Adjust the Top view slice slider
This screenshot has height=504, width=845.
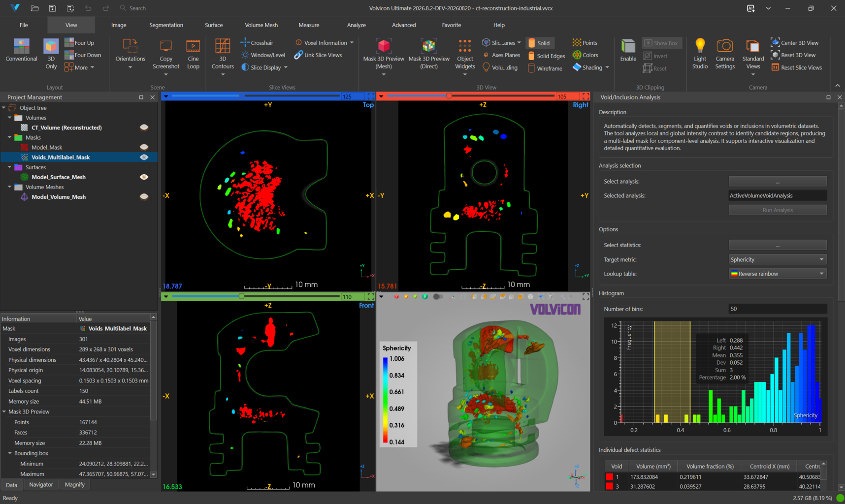[x=255, y=96]
